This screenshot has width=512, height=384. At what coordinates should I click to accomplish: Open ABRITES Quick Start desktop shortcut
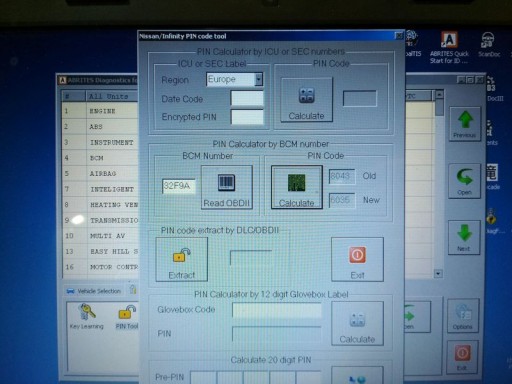click(x=449, y=48)
